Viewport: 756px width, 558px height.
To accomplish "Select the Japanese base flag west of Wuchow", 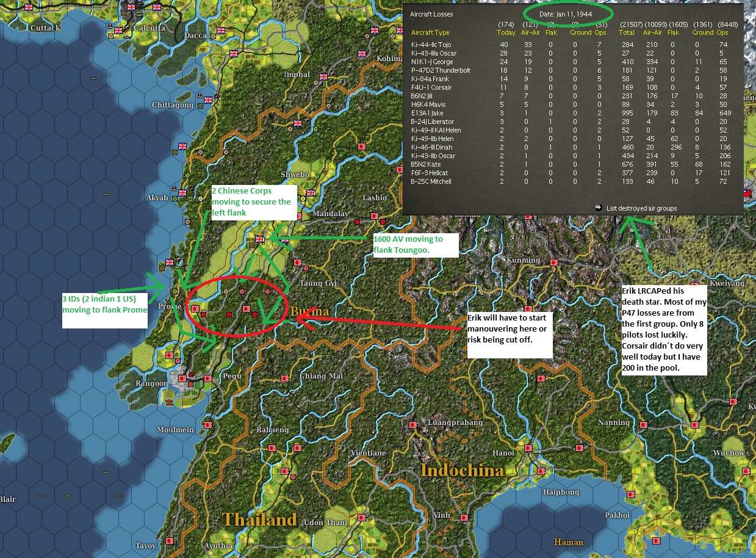I will click(x=694, y=425).
